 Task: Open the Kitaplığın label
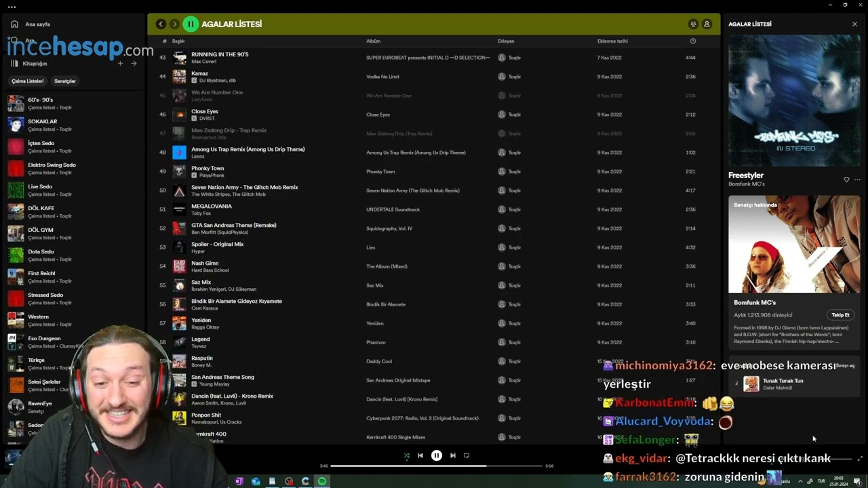pyautogui.click(x=35, y=64)
